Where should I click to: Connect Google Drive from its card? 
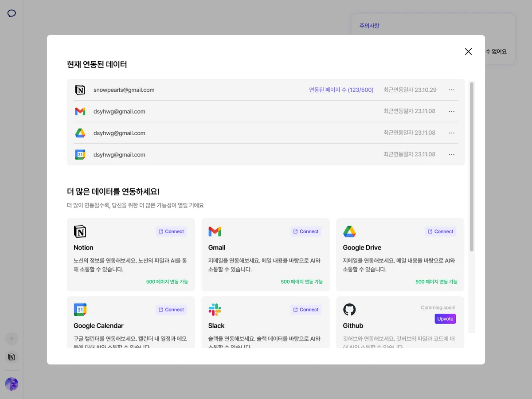click(x=440, y=231)
